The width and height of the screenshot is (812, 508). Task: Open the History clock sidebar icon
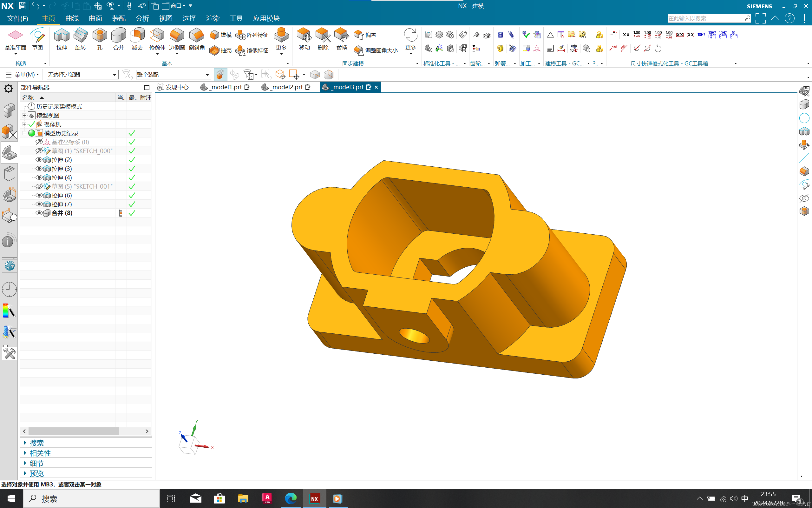pyautogui.click(x=9, y=289)
